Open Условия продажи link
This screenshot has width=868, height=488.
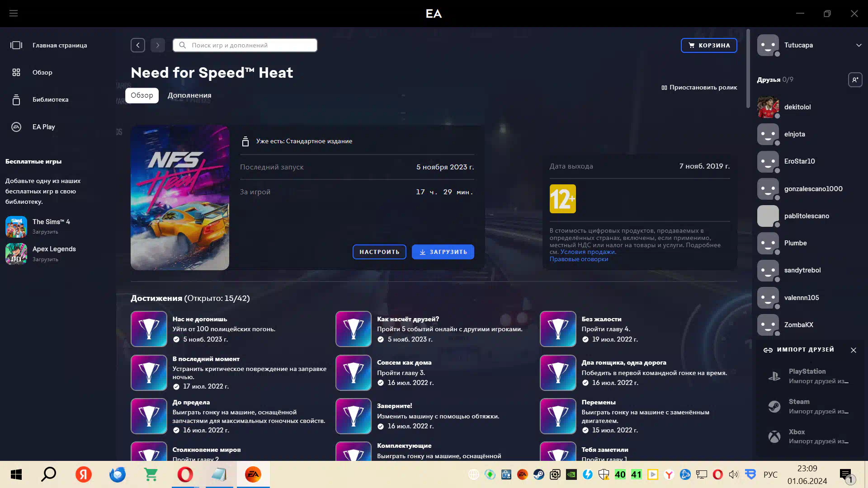click(x=588, y=252)
